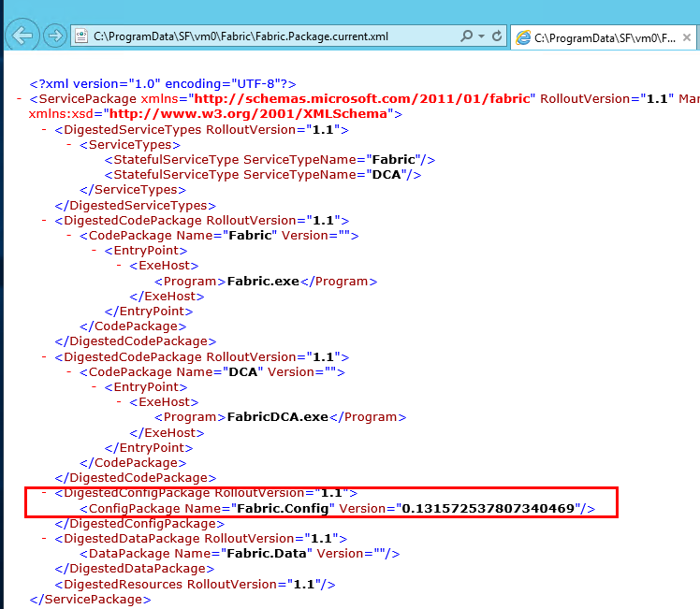
Task: Click version value 0.131572537807340469
Action: [x=488, y=508]
